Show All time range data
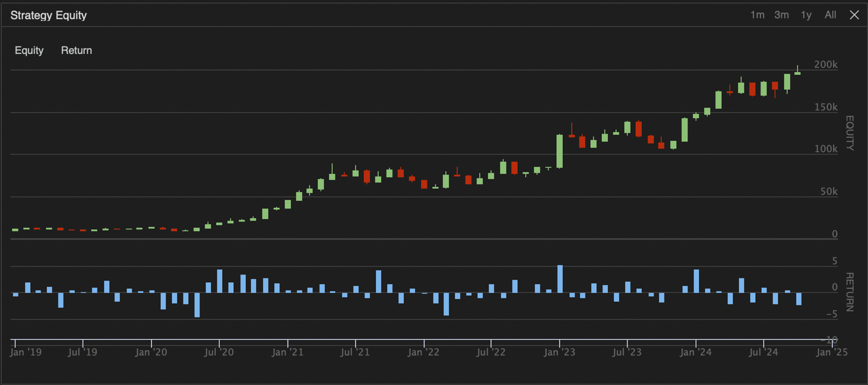Image resolution: width=868 pixels, height=385 pixels. click(x=830, y=15)
